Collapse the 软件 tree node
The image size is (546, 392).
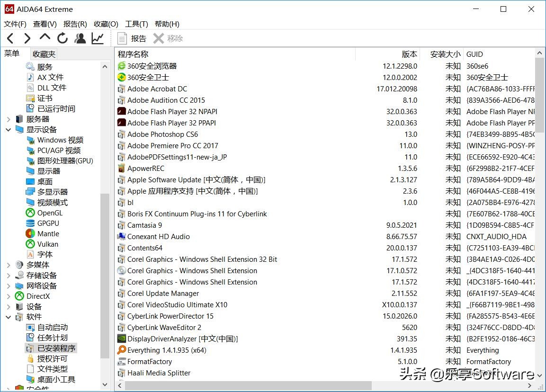tap(9, 317)
